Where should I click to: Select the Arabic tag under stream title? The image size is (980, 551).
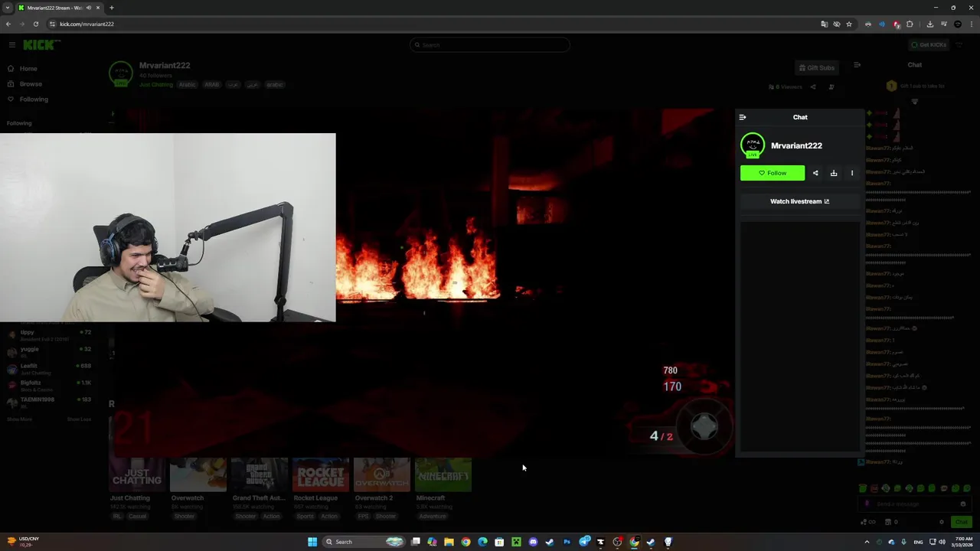click(188, 85)
